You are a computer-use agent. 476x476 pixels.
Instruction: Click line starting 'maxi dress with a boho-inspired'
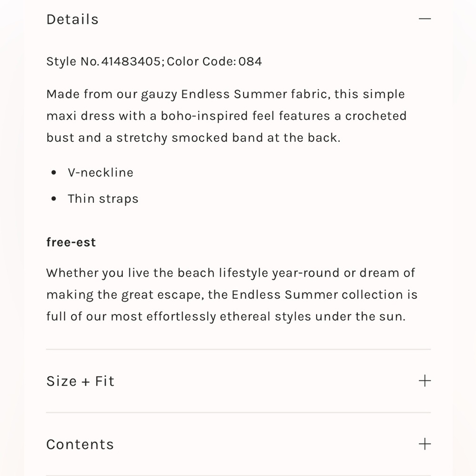pos(226,116)
